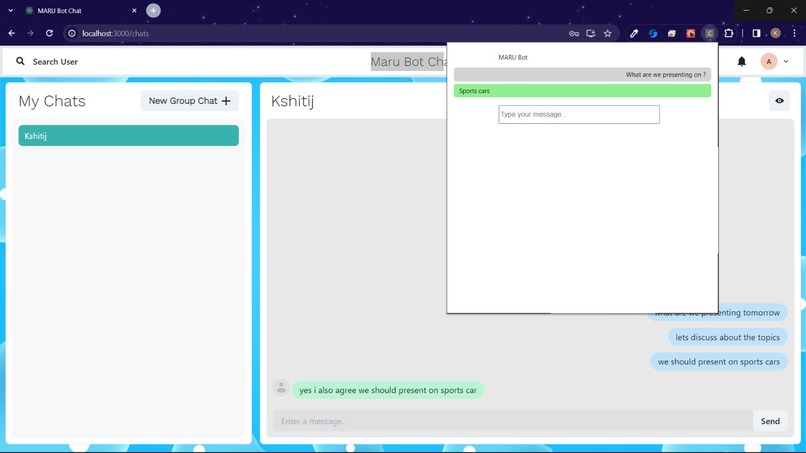Open Chrome three-dot menu
This screenshot has width=806, height=453.
(794, 33)
